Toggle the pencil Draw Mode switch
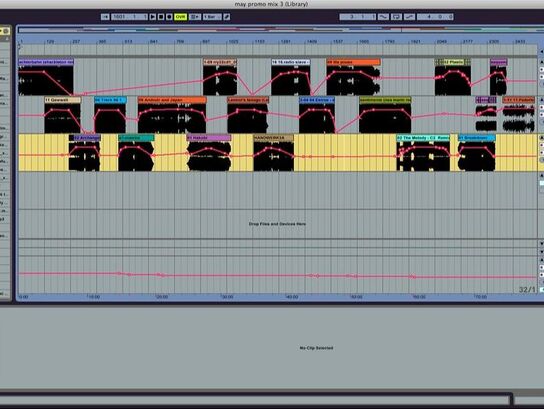Viewport: 544px width, 409px height. tap(227, 17)
